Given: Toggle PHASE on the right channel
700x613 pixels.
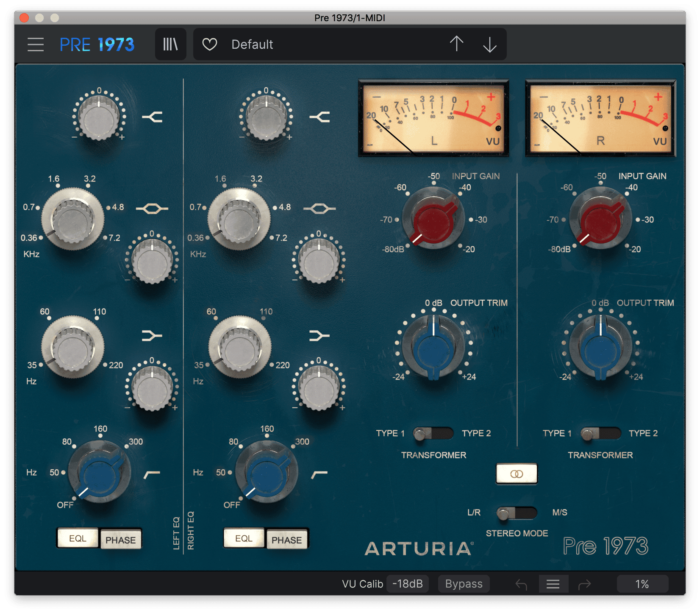Looking at the screenshot, I should point(287,538).
